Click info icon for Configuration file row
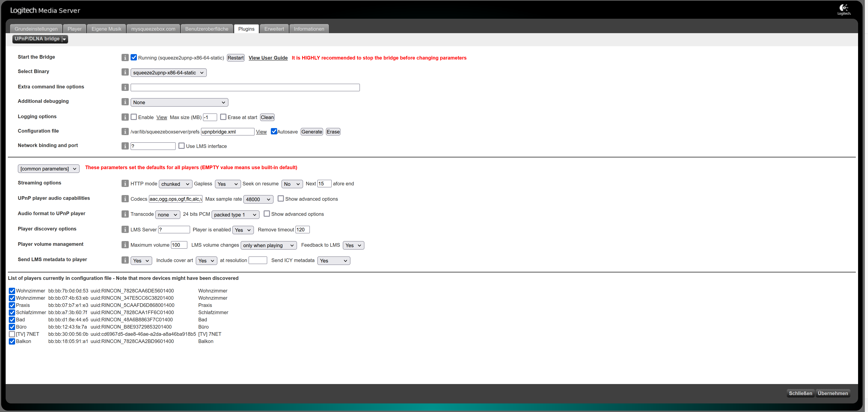Viewport: 868px width, 412px height. (x=125, y=131)
